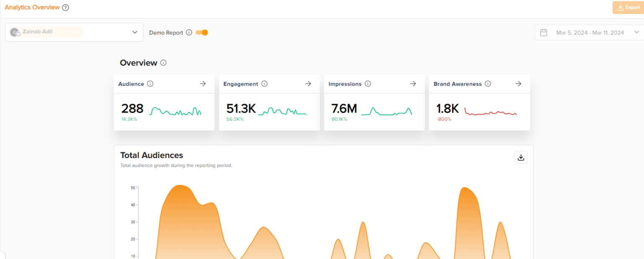The width and height of the screenshot is (644, 259).
Task: Click the Demo Report info icon
Action: tap(189, 32)
